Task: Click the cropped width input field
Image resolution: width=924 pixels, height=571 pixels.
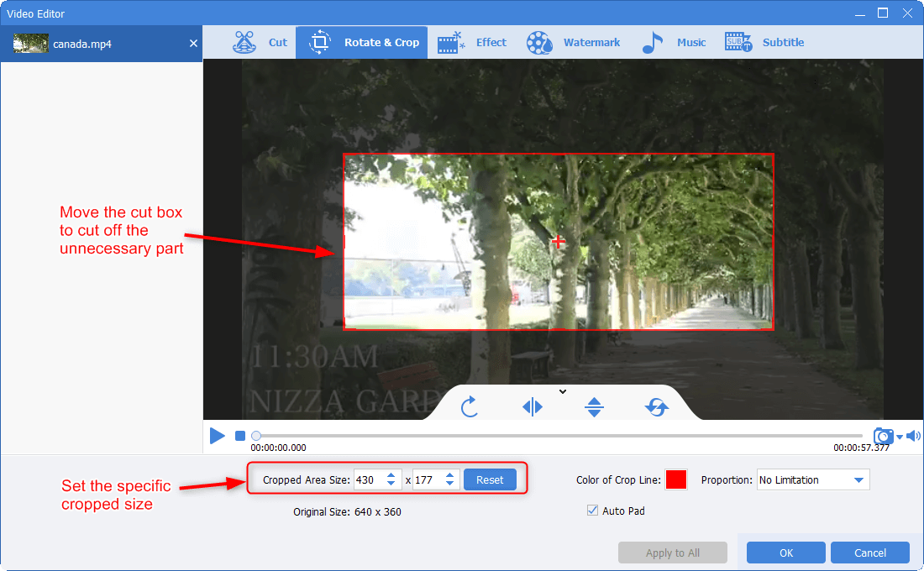Action: pos(369,479)
